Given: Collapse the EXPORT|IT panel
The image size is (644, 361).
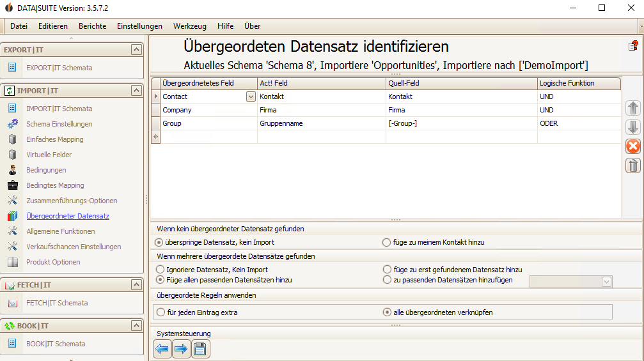Looking at the screenshot, I should 136,50.
